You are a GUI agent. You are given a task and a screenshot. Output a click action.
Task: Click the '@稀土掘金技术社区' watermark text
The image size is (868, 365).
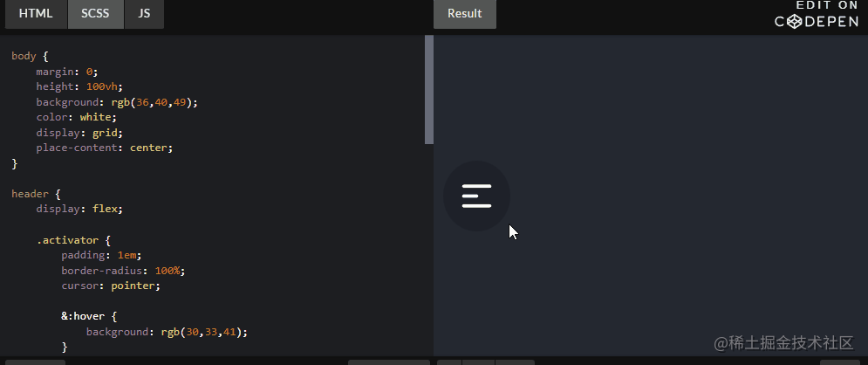784,343
